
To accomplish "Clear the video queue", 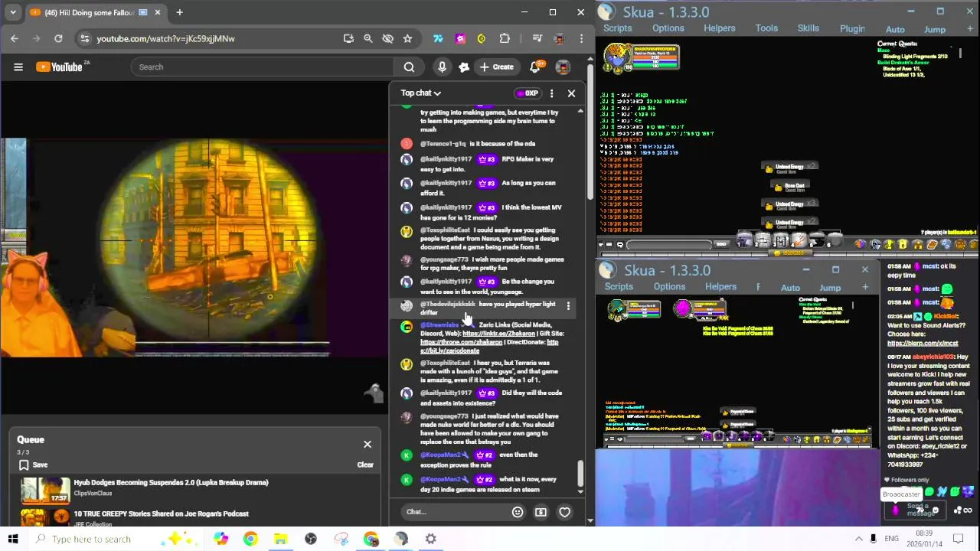I will 365,465.
